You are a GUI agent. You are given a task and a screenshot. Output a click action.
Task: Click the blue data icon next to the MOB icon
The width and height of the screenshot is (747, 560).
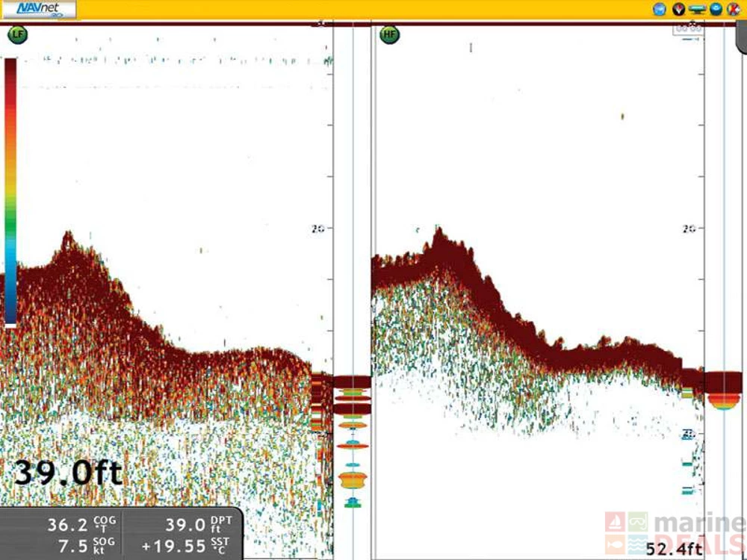coord(715,9)
